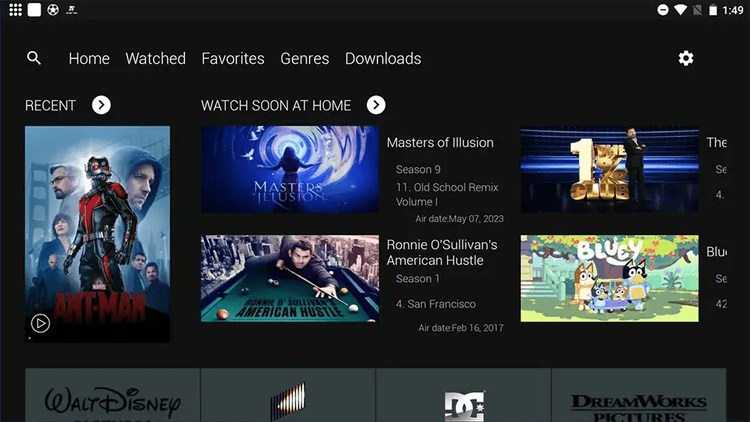Open the app grid icon in status bar
The image size is (750, 422).
[15, 10]
